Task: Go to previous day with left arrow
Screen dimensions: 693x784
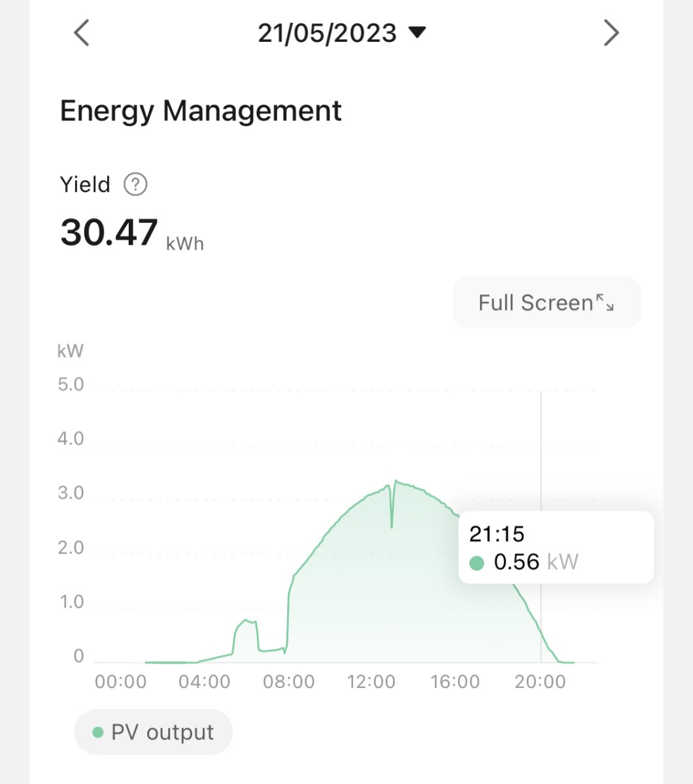Action: click(81, 33)
